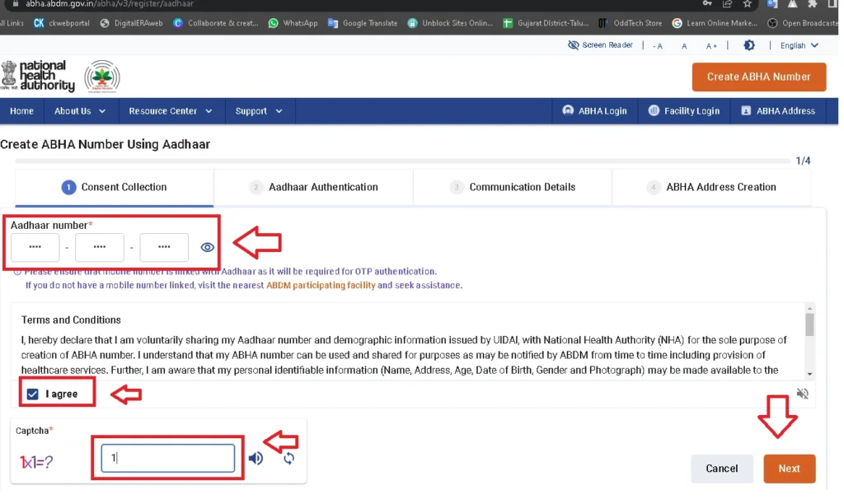This screenshot has height=504, width=844.
Task: Open ABDM participating facility link
Action: (321, 286)
